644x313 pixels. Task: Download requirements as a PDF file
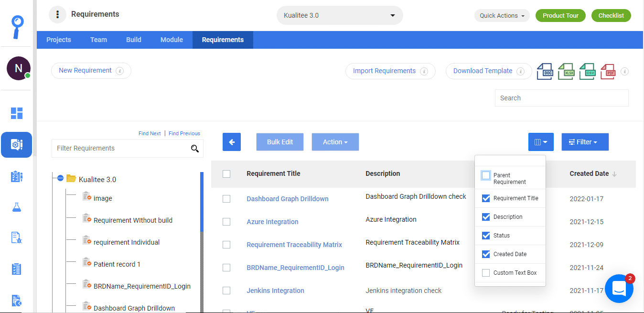[608, 71]
